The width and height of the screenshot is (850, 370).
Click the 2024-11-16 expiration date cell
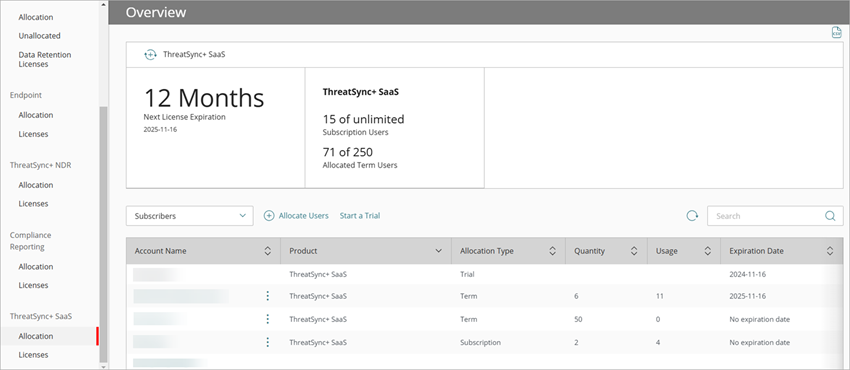coord(748,274)
